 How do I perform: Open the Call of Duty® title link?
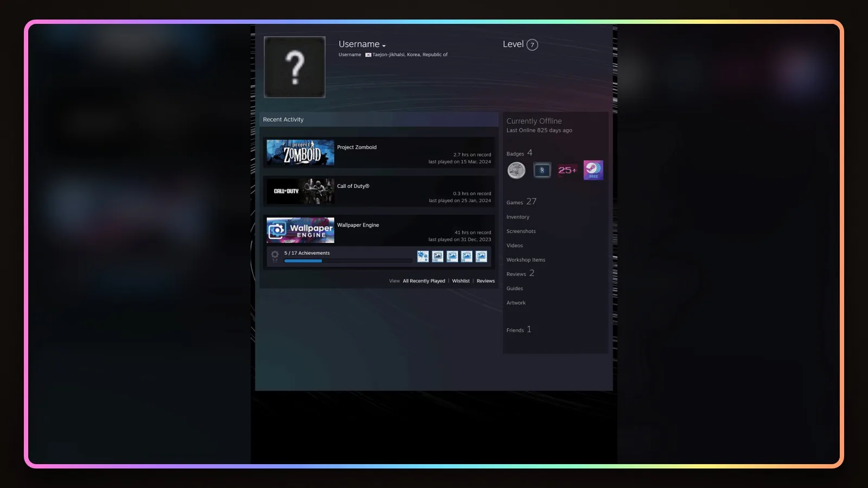tap(353, 186)
